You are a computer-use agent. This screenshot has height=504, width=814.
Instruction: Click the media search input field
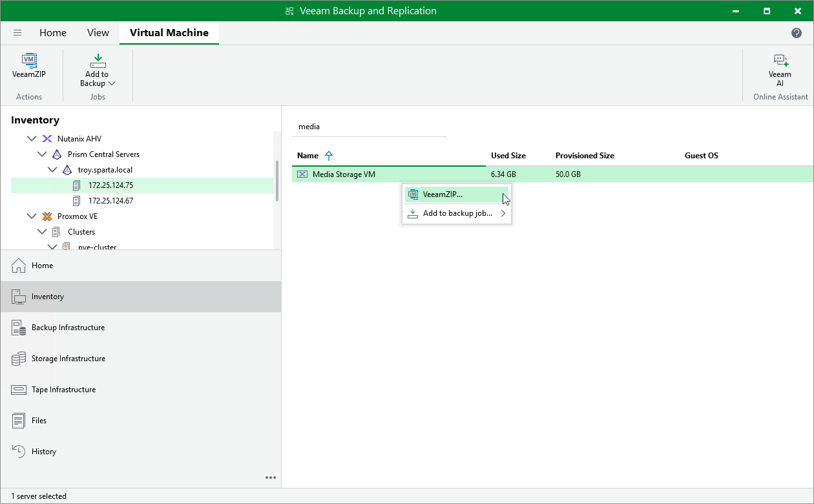coord(368,127)
